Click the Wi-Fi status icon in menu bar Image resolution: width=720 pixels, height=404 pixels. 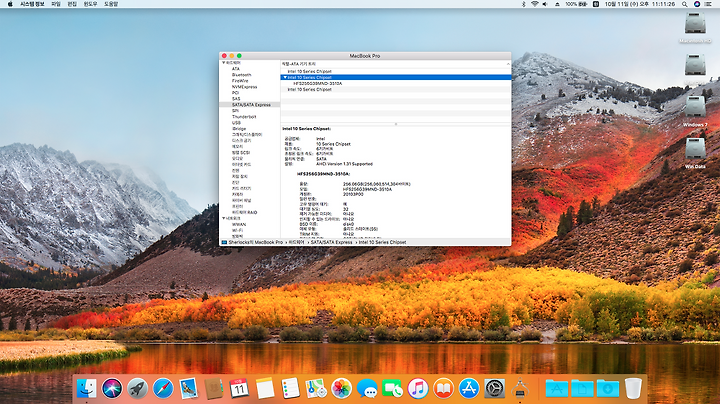[x=534, y=4]
